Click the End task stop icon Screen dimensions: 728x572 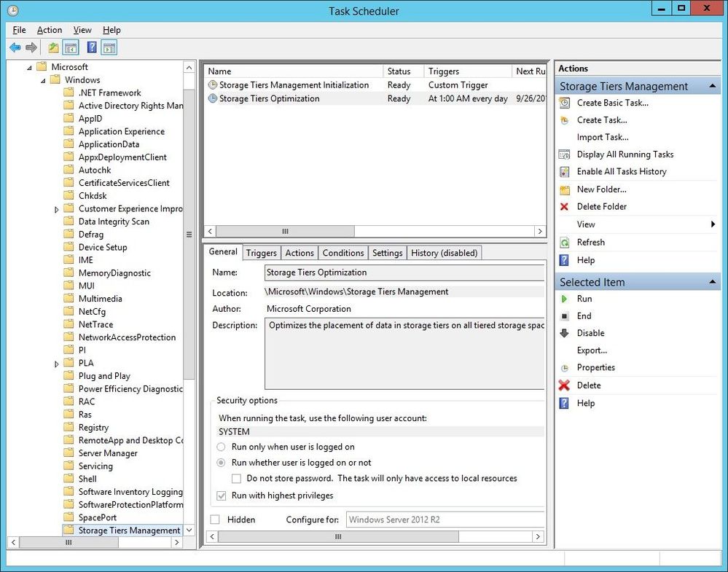(x=565, y=316)
